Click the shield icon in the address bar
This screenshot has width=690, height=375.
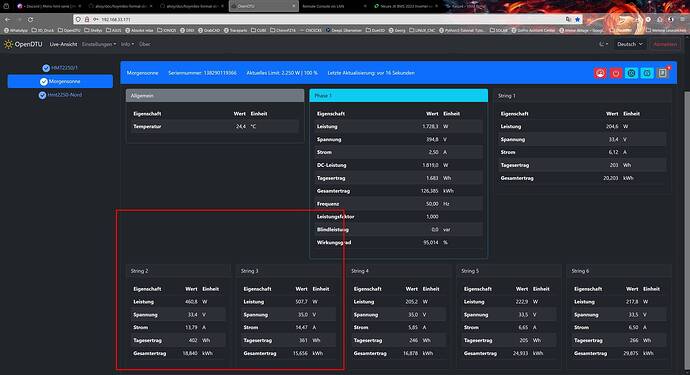(78, 19)
